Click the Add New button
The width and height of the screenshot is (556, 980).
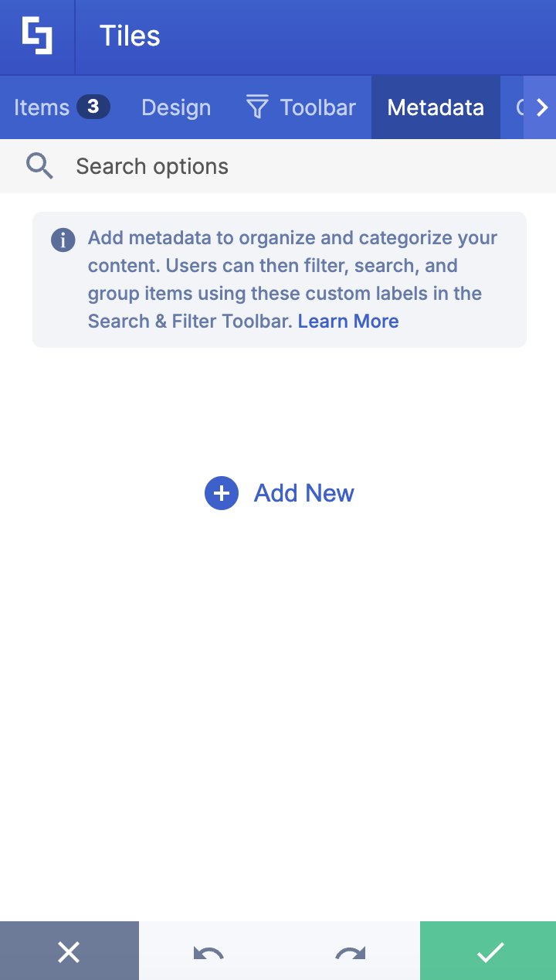[x=303, y=493]
